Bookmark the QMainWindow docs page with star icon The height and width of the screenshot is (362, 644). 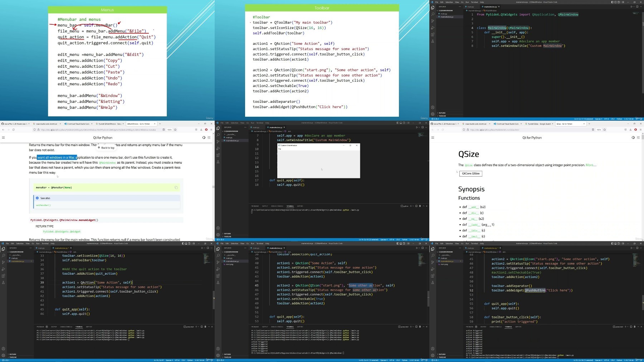click(x=175, y=130)
